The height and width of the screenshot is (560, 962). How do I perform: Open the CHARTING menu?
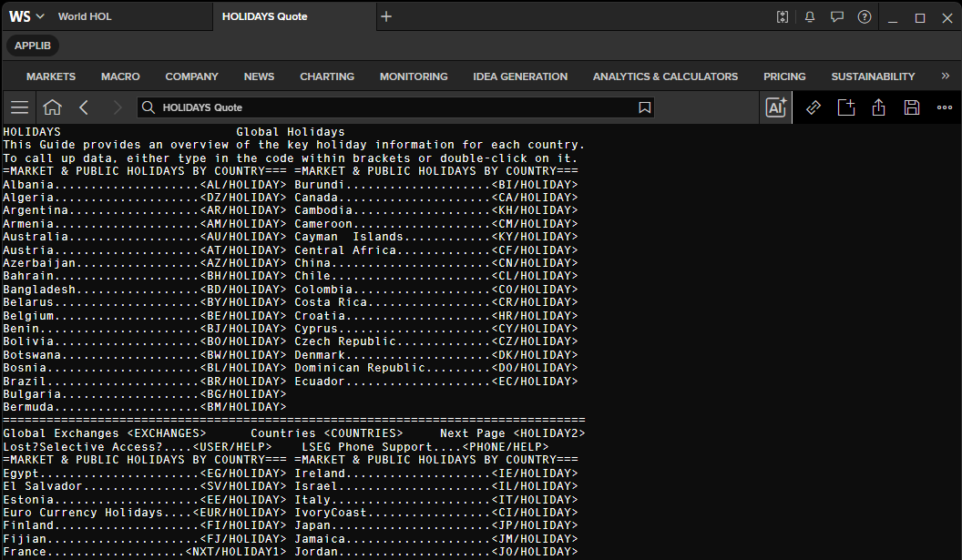point(327,76)
